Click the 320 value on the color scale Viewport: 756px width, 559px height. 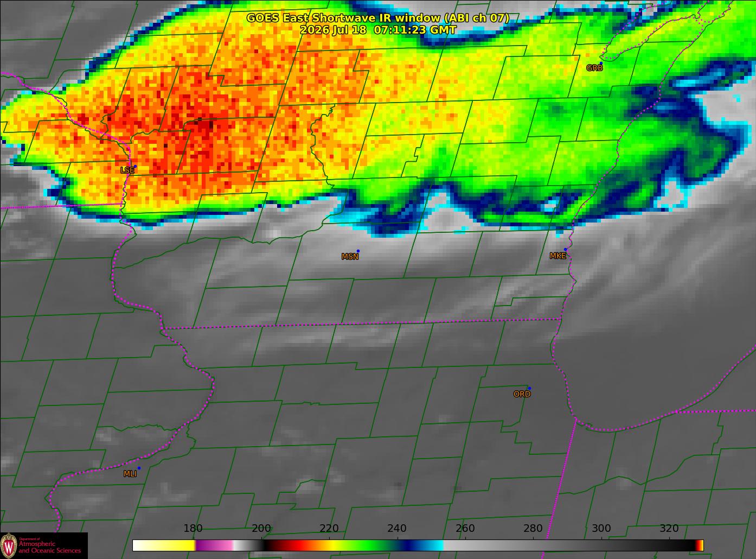[669, 529]
